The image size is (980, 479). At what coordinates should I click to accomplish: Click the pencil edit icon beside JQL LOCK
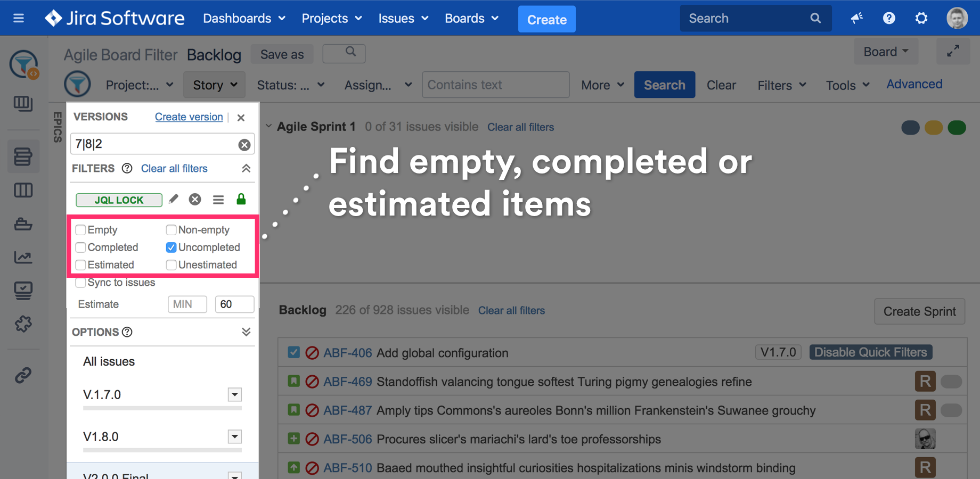click(x=173, y=199)
